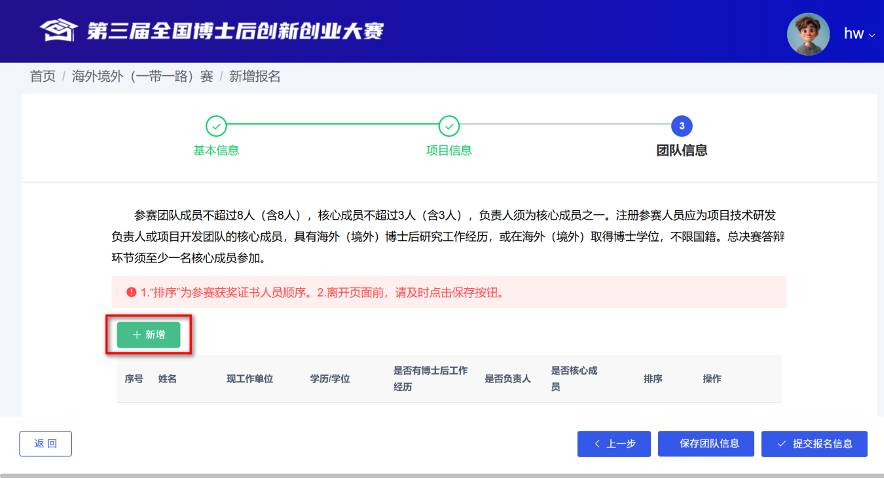Click the 序号 column header
This screenshot has width=884, height=478.
click(x=134, y=379)
